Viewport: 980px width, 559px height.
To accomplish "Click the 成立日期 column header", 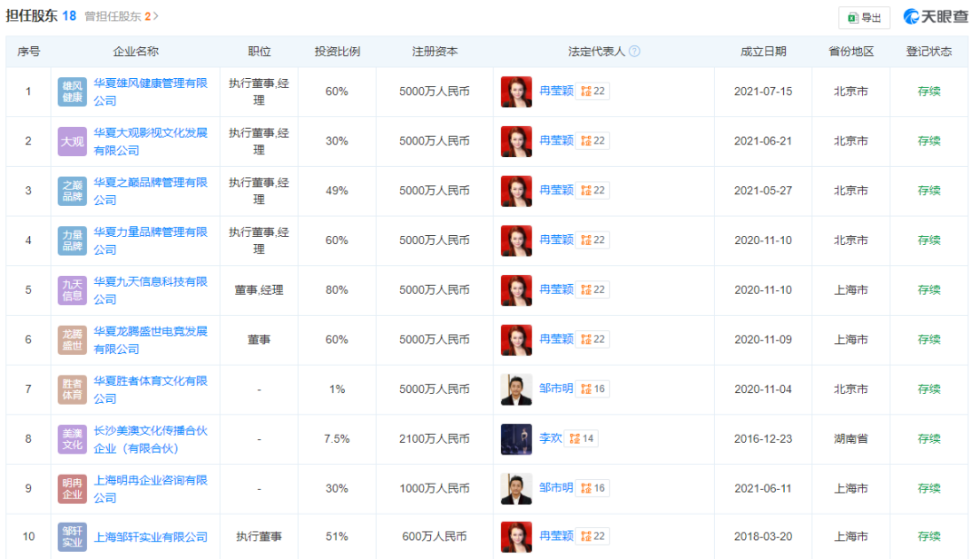I will [x=763, y=52].
